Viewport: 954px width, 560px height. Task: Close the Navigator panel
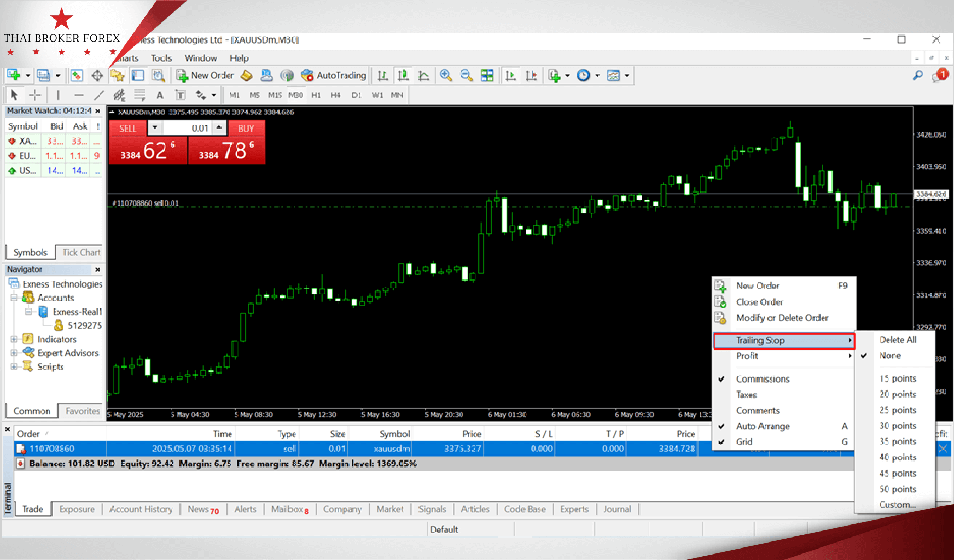pos(98,270)
